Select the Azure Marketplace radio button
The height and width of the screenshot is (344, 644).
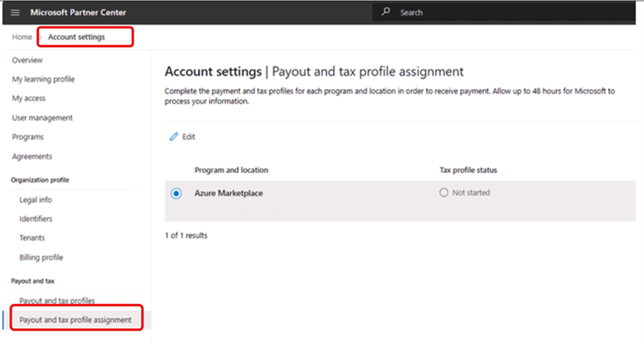(x=176, y=194)
